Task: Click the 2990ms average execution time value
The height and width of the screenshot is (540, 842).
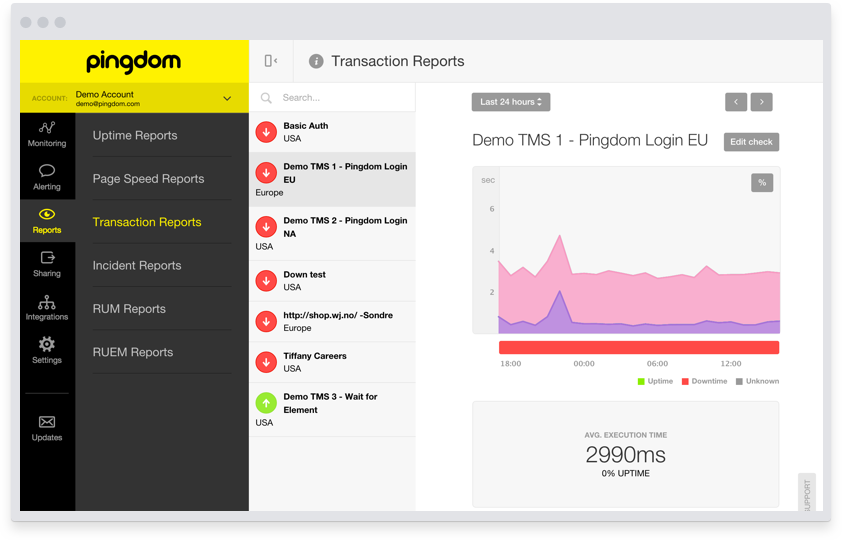Action: point(626,455)
